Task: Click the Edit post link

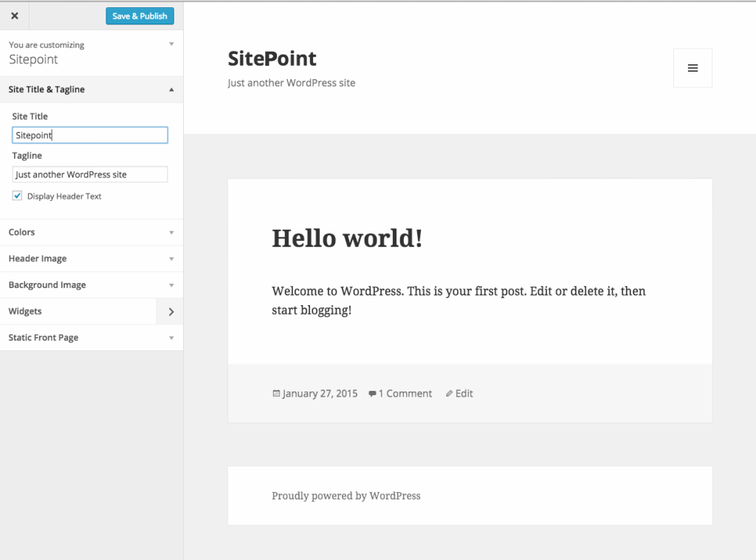Action: coord(464,394)
